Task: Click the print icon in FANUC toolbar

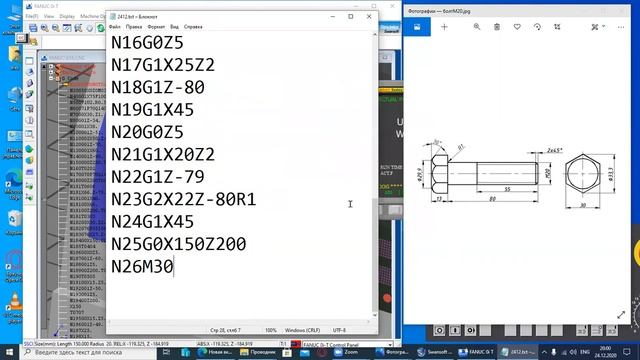Action: 33,28
